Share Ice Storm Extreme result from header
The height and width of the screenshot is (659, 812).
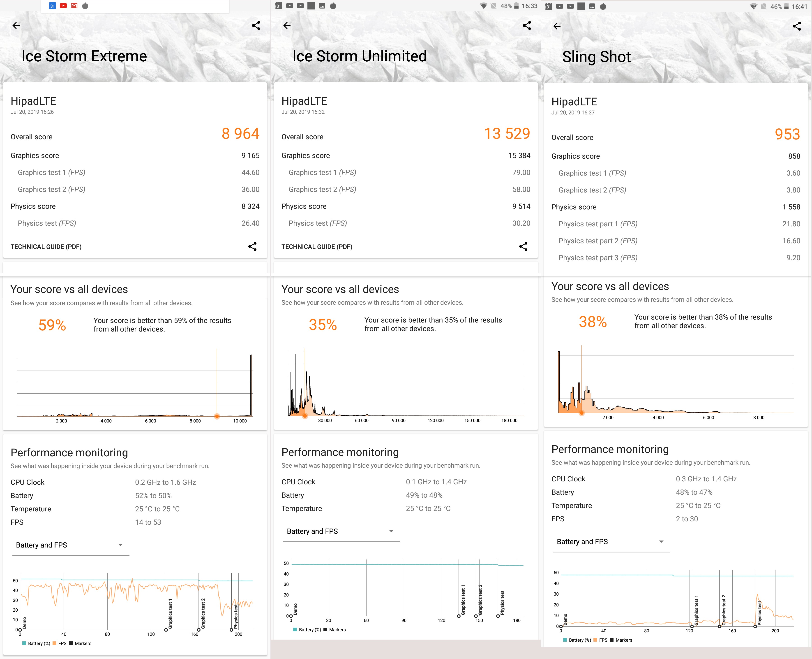coord(256,26)
